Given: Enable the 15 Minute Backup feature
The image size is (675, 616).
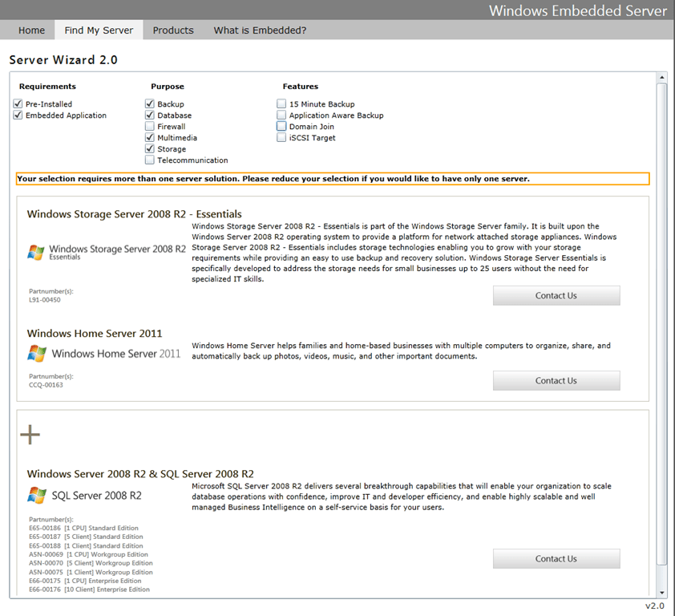Looking at the screenshot, I should 281,103.
